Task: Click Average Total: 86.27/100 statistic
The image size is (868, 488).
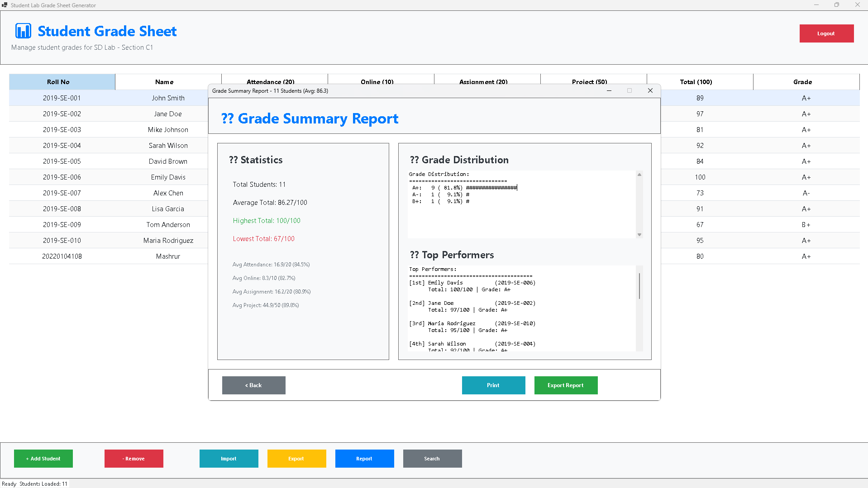Action: 270,203
